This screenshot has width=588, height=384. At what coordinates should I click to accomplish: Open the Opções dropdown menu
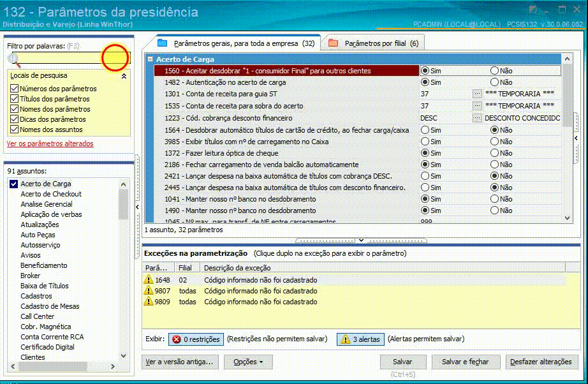coord(248,362)
